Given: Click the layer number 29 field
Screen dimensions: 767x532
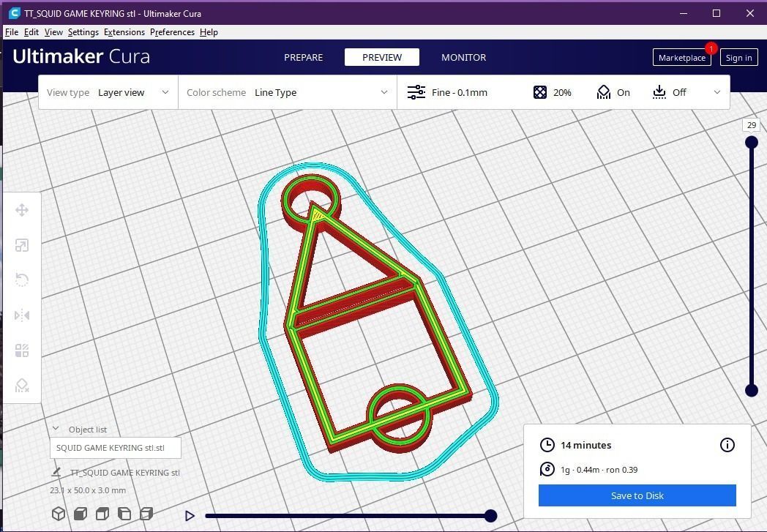Looking at the screenshot, I should tap(752, 125).
